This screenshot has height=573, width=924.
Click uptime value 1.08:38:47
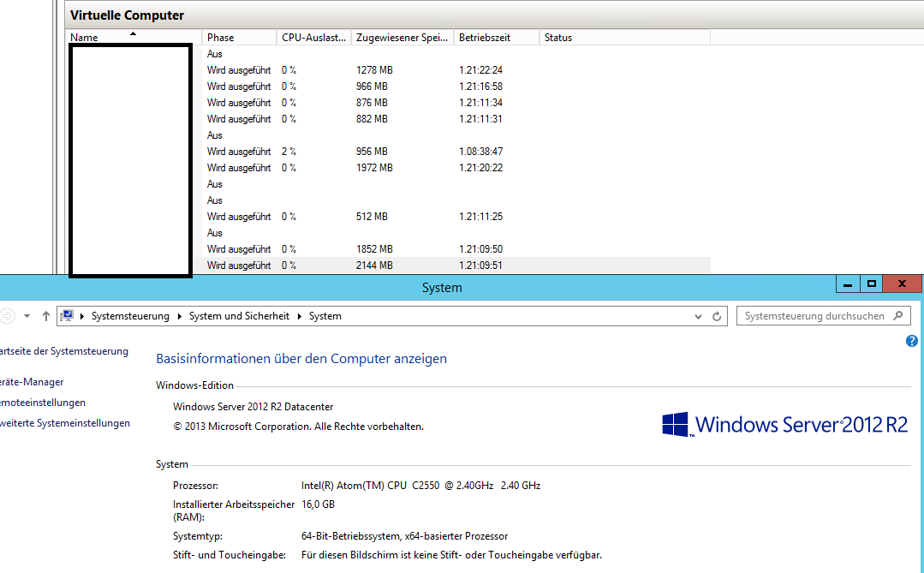[x=481, y=152]
